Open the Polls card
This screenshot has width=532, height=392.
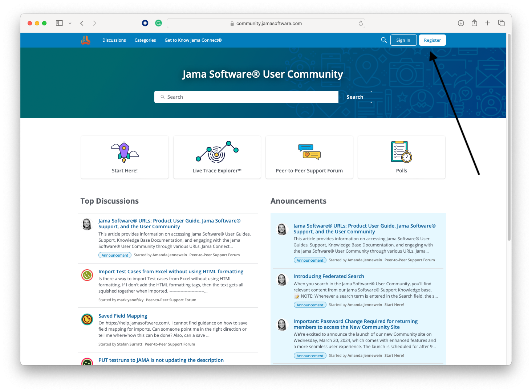click(x=402, y=157)
